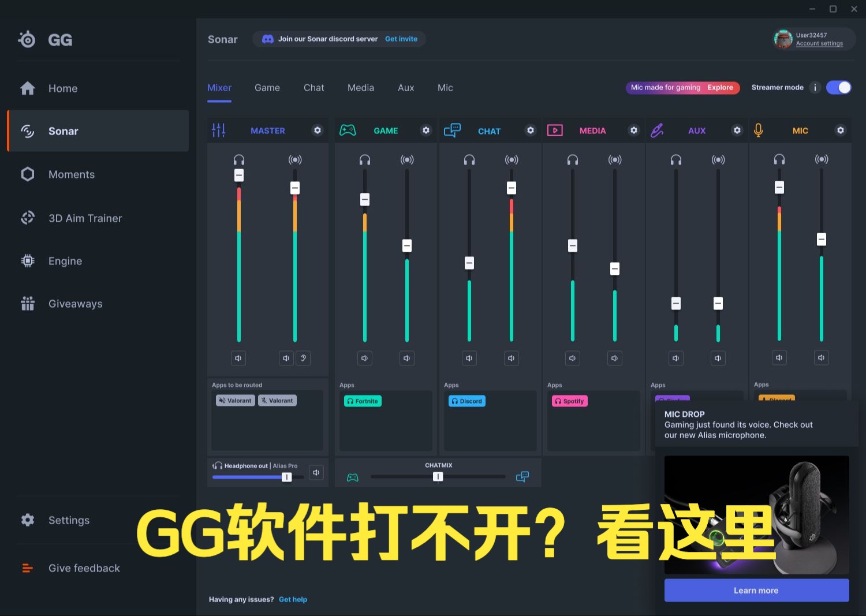Click Get invite for the Sonar Discord server
The width and height of the screenshot is (866, 616).
pos(401,39)
